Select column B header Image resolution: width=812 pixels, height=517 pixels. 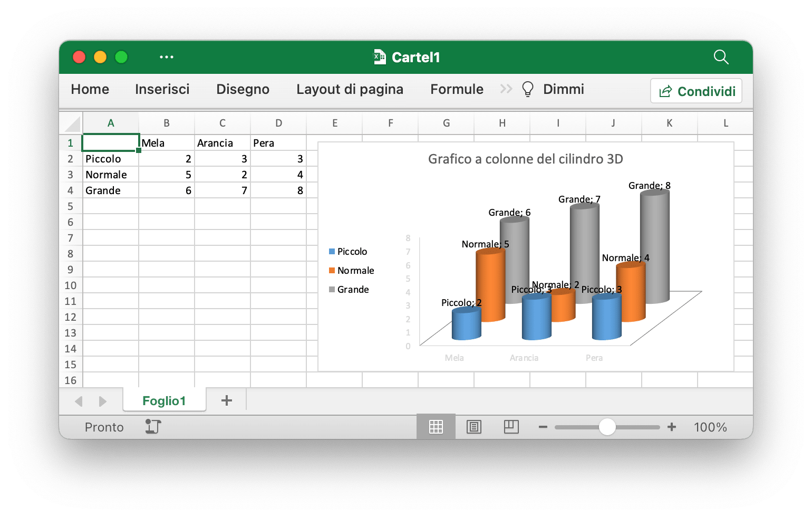[167, 123]
